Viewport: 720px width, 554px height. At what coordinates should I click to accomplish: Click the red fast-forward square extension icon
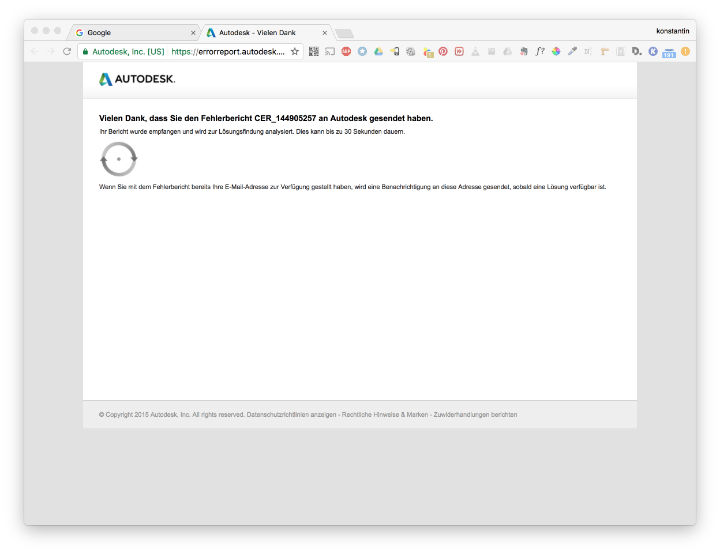pos(459,51)
